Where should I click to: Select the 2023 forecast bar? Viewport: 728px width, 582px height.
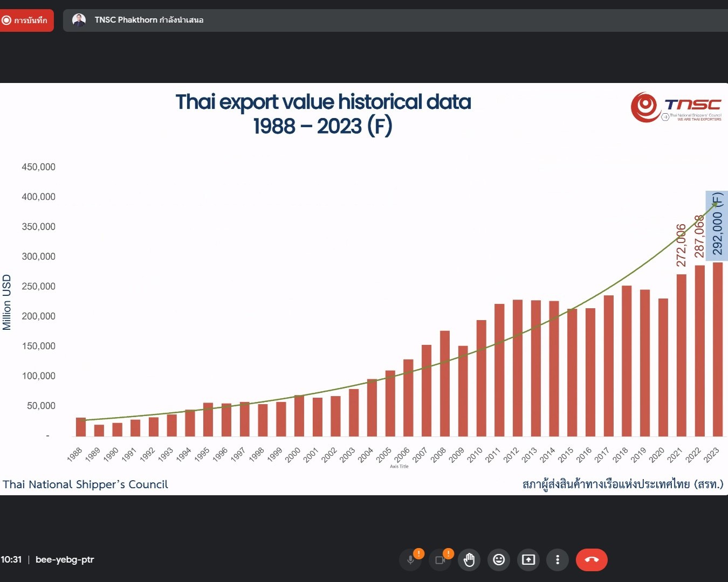pyautogui.click(x=717, y=349)
